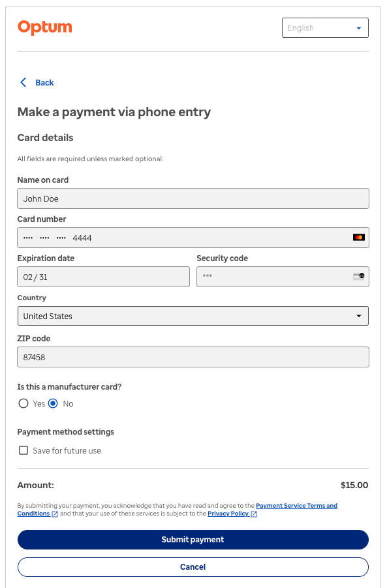Image resolution: width=387 pixels, height=588 pixels.
Task: Click external link icon beside Privacy Policy
Action: pos(253,514)
